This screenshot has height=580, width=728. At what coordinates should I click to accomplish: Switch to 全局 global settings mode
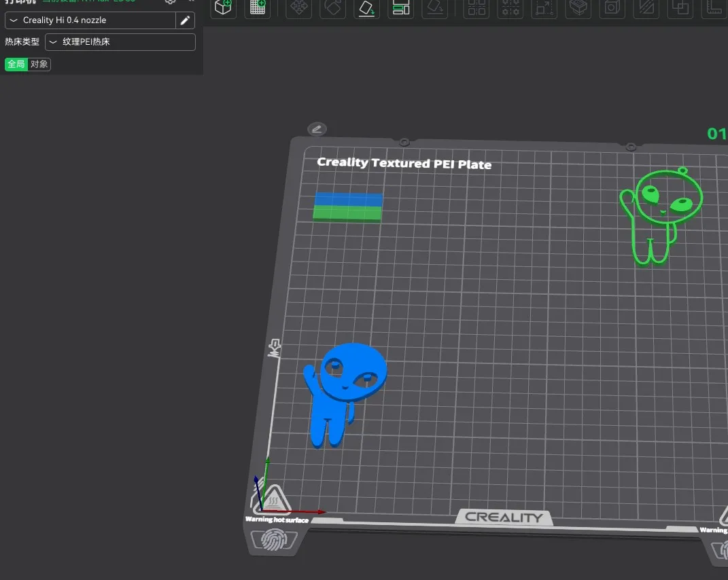[16, 64]
